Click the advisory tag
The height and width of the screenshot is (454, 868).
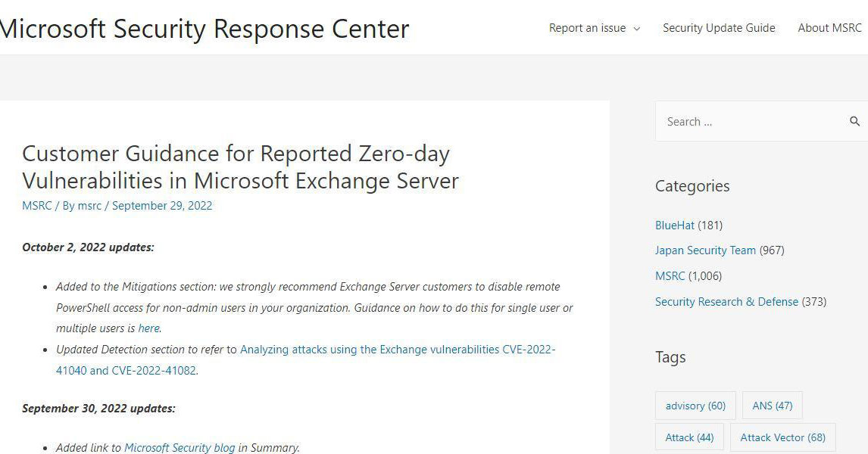pyautogui.click(x=695, y=406)
